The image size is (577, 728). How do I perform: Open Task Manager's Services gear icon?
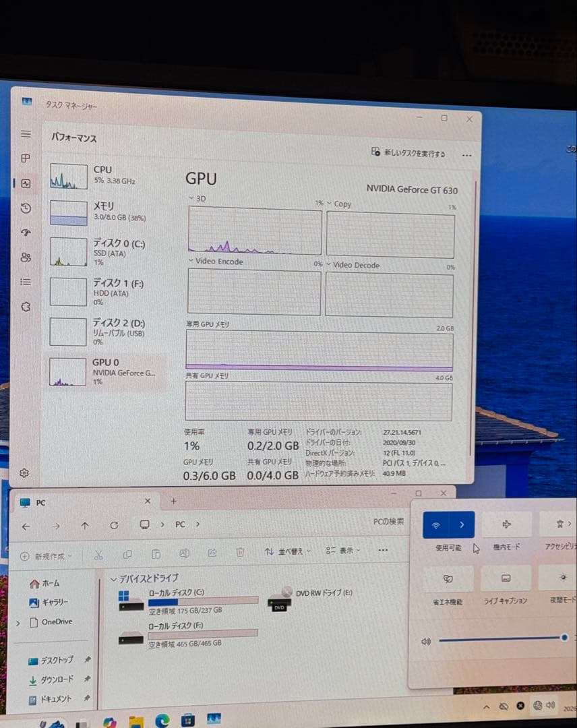[x=26, y=307]
